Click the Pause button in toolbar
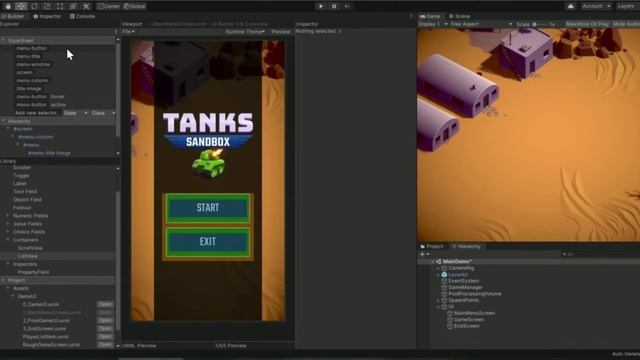This screenshot has height=360, width=640. point(334,6)
